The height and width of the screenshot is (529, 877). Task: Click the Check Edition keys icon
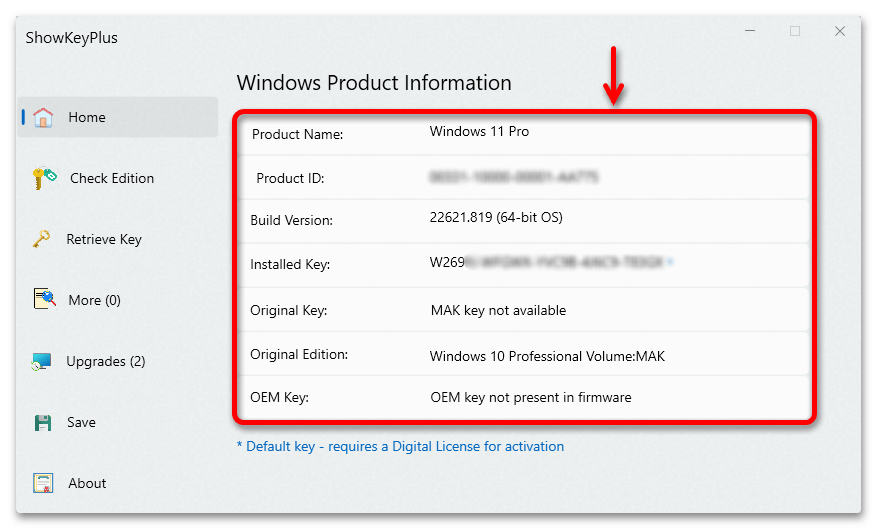43,178
